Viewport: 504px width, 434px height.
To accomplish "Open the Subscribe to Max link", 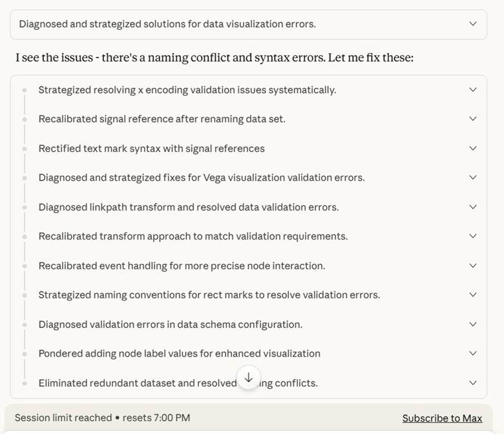I will (x=442, y=418).
